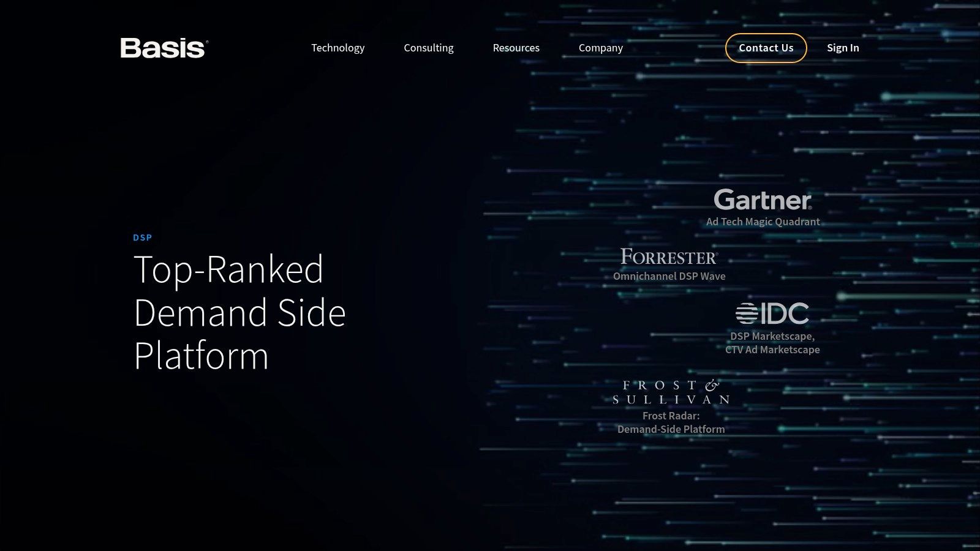Screen dimensions: 980x551
Task: Open the Company menu
Action: (601, 48)
